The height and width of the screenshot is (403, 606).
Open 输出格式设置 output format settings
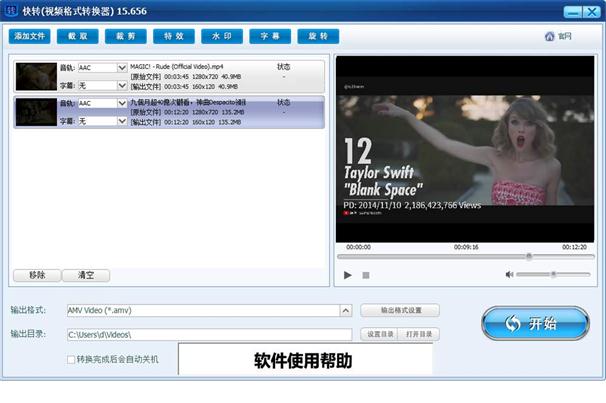coord(400,310)
